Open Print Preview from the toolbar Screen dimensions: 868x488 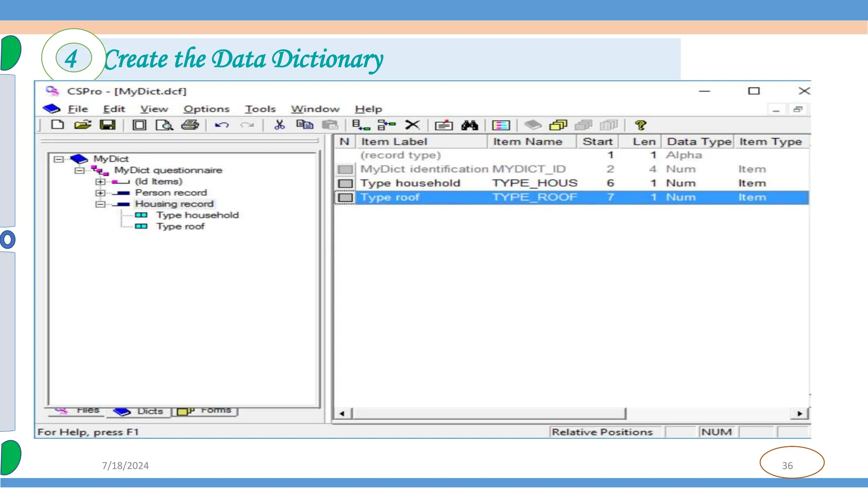[x=164, y=125]
